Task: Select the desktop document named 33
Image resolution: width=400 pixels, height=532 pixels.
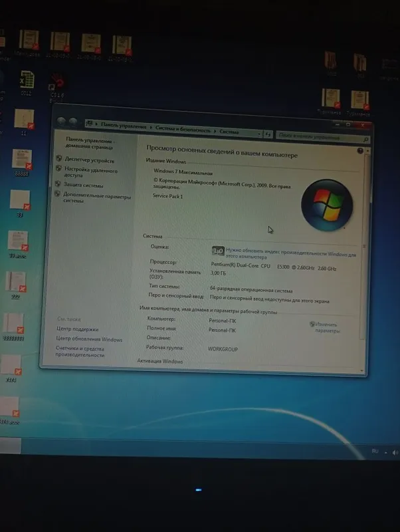Action: click(x=20, y=203)
